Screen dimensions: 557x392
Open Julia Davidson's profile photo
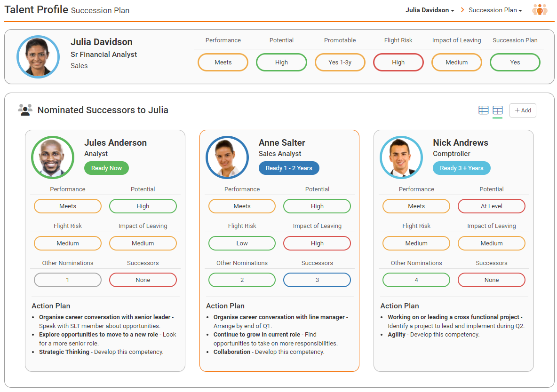(x=38, y=57)
